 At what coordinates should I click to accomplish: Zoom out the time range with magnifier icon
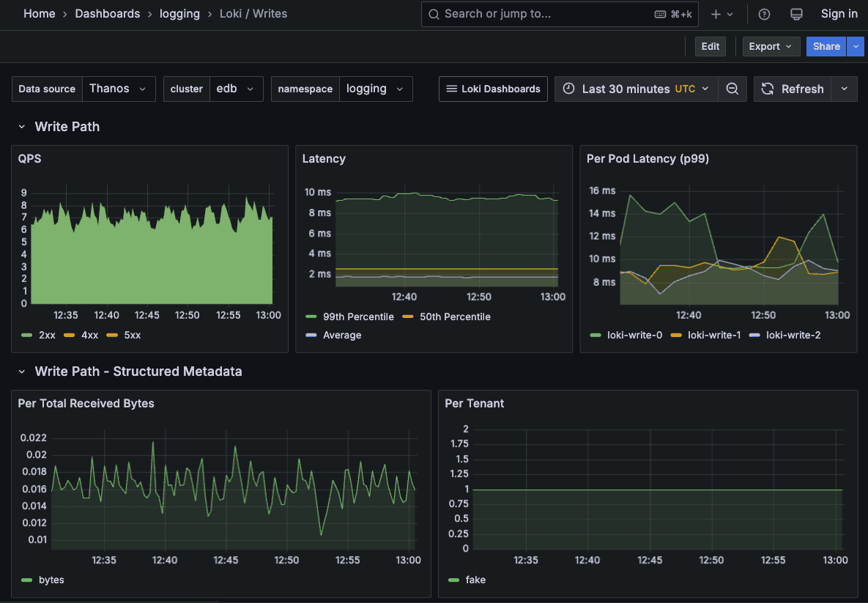(x=732, y=89)
